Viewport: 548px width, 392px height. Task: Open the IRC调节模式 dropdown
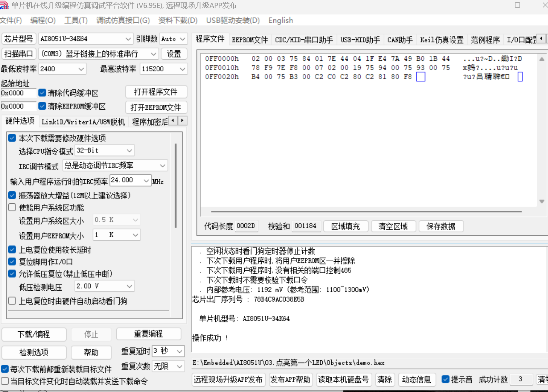(x=115, y=165)
